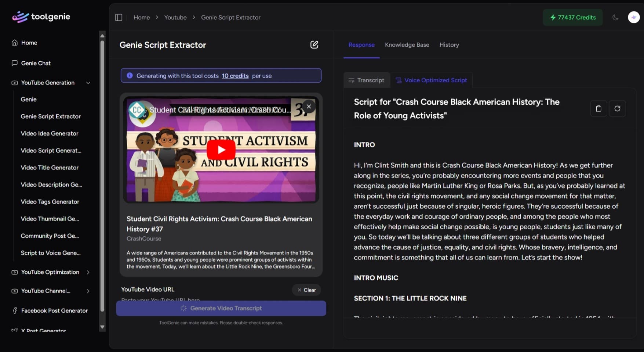Click the script title heading
The width and height of the screenshot is (644, 352).
pyautogui.click(x=456, y=109)
